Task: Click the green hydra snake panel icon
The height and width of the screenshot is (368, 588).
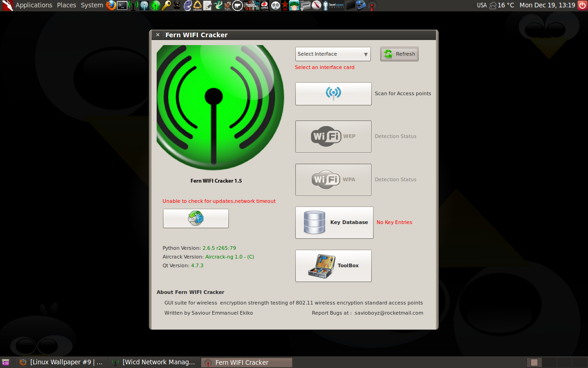Action: pyautogui.click(x=218, y=5)
